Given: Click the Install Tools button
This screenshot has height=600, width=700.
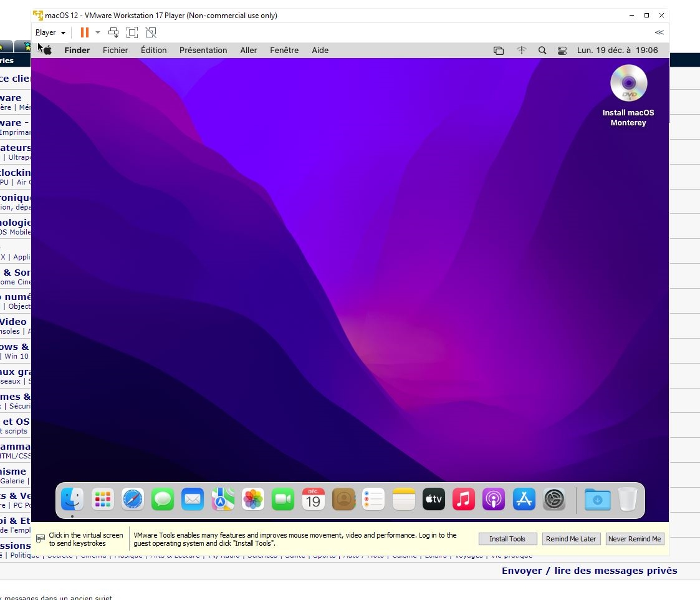Looking at the screenshot, I should 507,539.
